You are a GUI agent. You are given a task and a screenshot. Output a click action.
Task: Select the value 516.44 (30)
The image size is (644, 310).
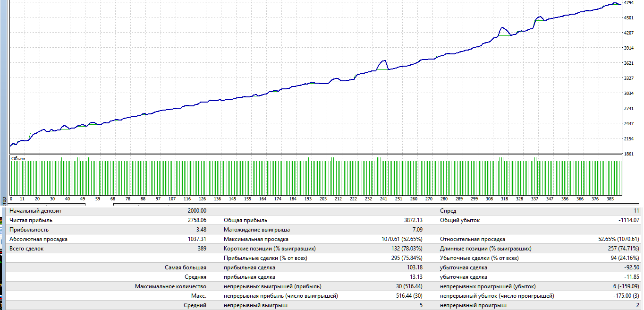point(407,296)
